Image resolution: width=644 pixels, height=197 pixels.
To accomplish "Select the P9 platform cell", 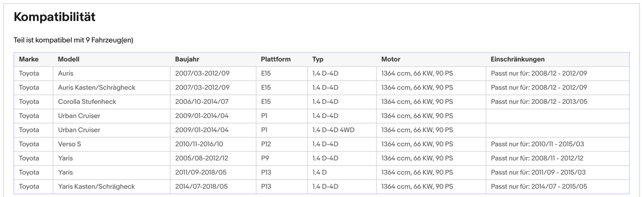I will coord(265,158).
